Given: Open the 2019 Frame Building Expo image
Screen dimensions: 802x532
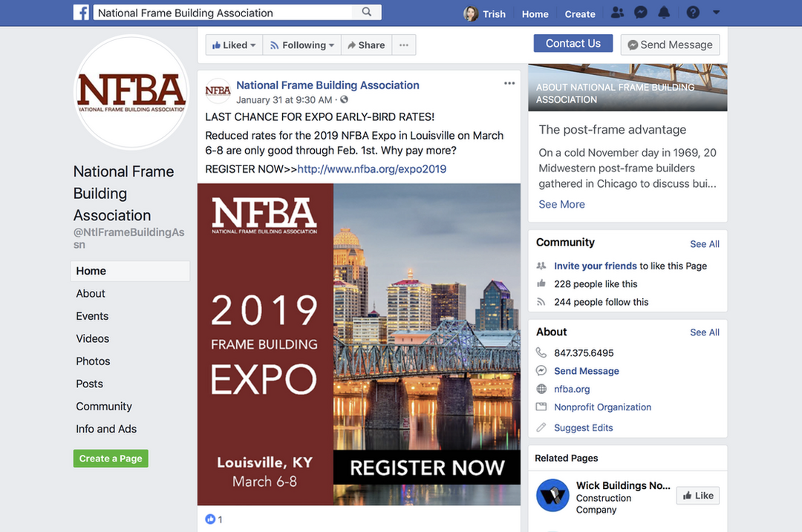Looking at the screenshot, I should pos(359,344).
